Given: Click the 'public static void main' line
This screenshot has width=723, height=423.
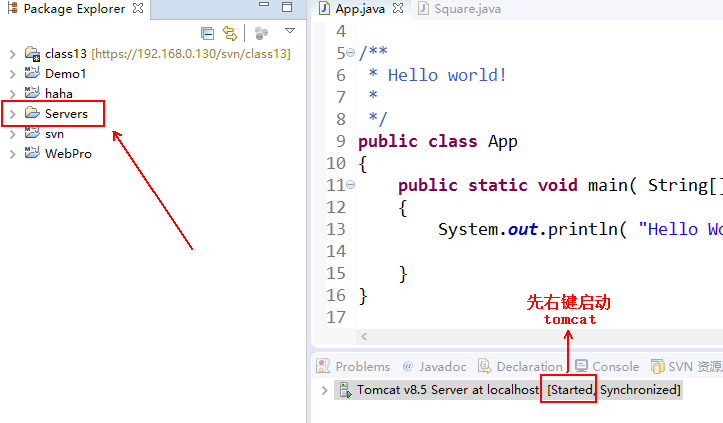Looking at the screenshot, I should (560, 185).
